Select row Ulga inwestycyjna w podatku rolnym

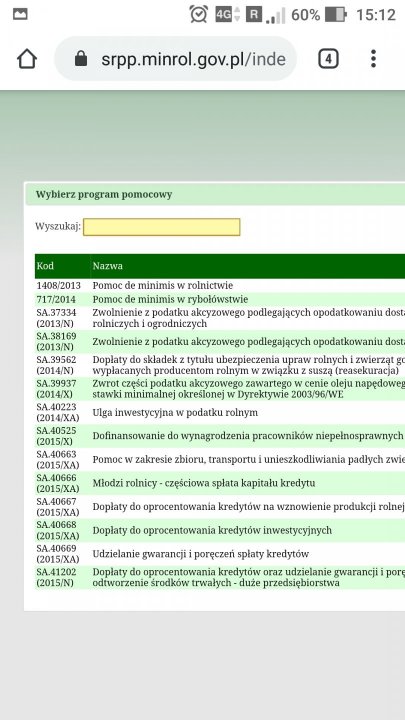point(220,412)
